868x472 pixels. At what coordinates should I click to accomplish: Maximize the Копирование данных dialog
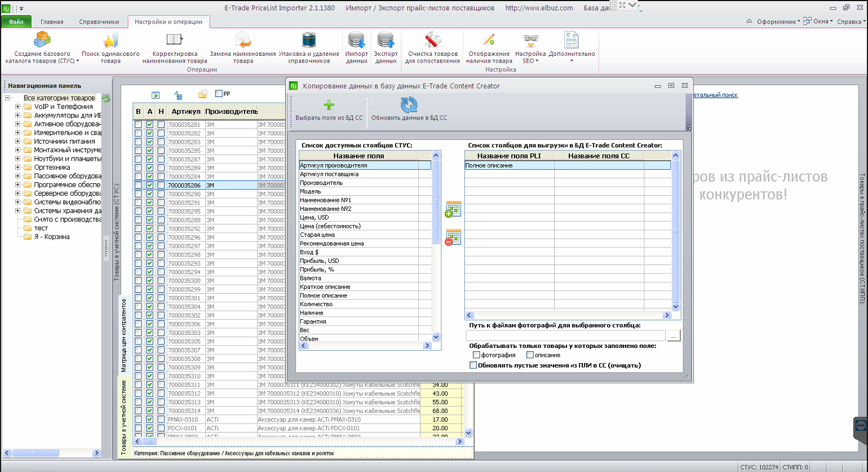tap(671, 86)
